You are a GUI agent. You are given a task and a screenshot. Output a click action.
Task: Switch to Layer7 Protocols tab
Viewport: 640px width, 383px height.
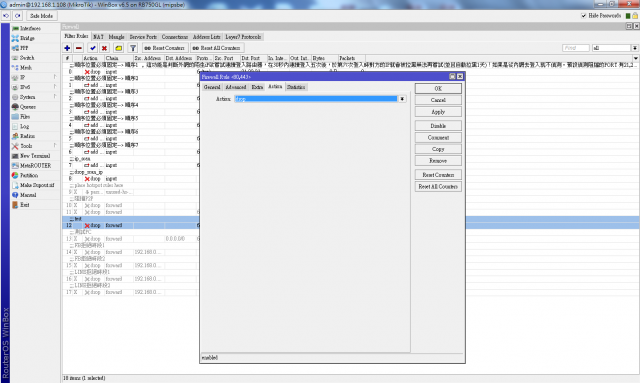click(x=243, y=37)
